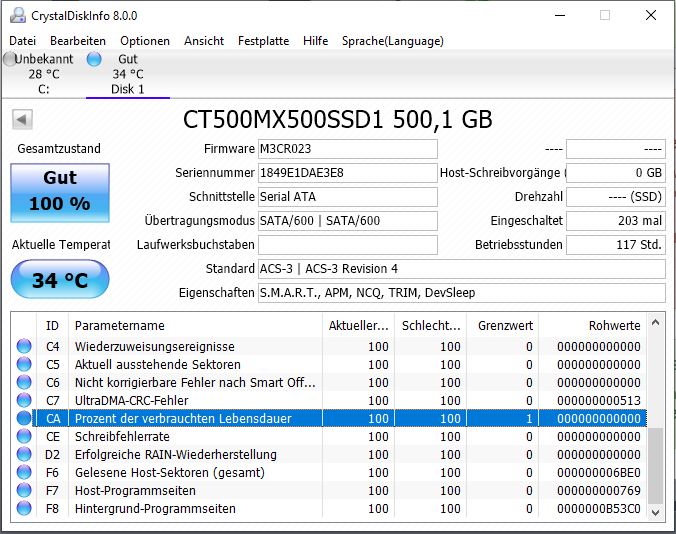This screenshot has height=534, width=676.
Task: Click the 34 °C temperature button
Action: tap(60, 279)
